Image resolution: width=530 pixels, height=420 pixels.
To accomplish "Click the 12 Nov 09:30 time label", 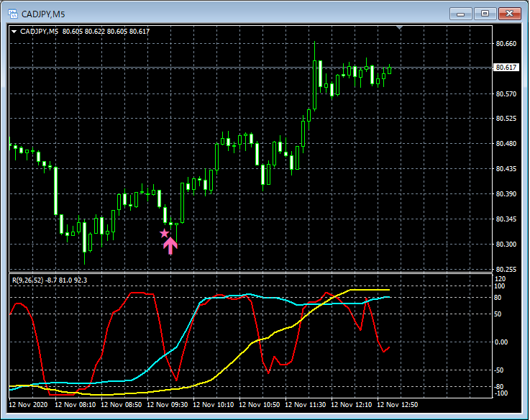I will 168,404.
